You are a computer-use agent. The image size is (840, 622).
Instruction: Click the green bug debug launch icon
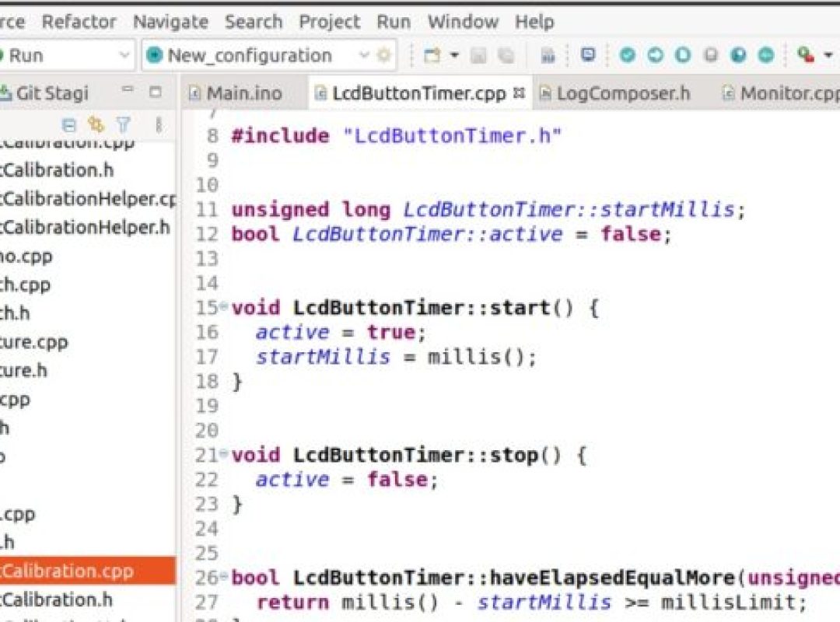[805, 54]
